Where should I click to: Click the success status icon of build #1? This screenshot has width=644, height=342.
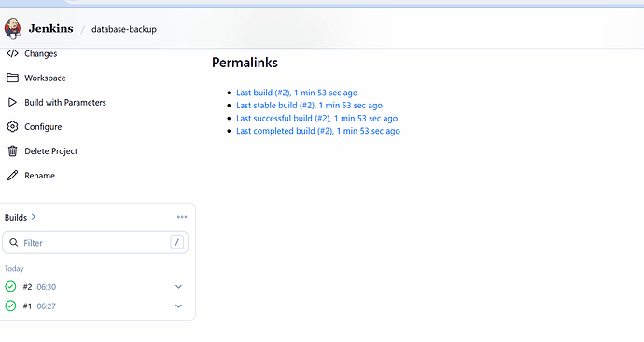(10, 306)
